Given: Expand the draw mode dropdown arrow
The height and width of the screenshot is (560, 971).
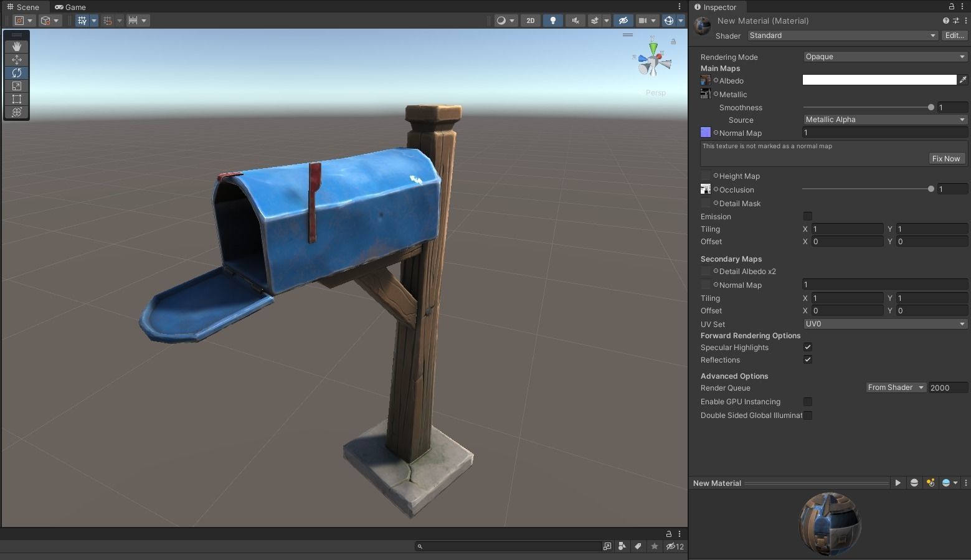Looking at the screenshot, I should tap(512, 21).
